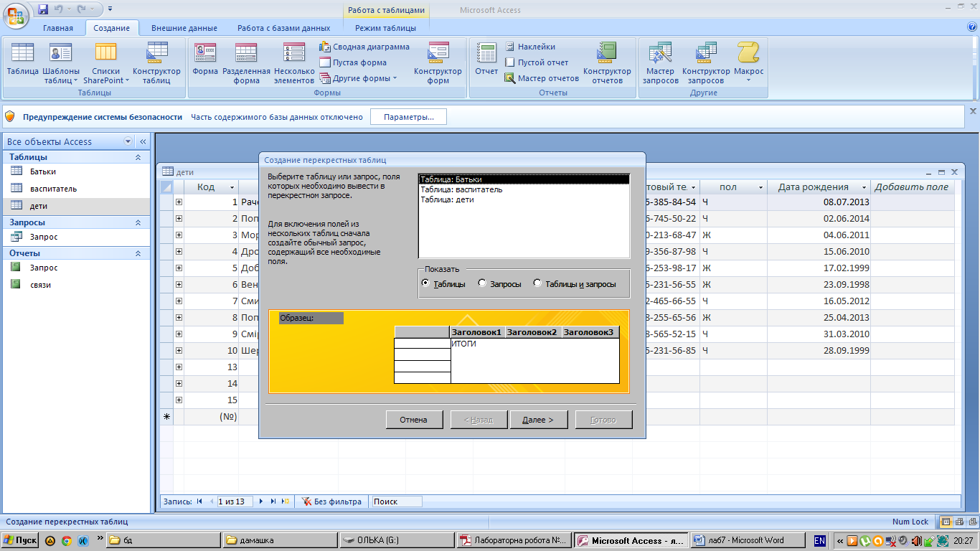Screen dimensions: 980x551
Task: Click the Добавить поле column header
Action: point(911,187)
